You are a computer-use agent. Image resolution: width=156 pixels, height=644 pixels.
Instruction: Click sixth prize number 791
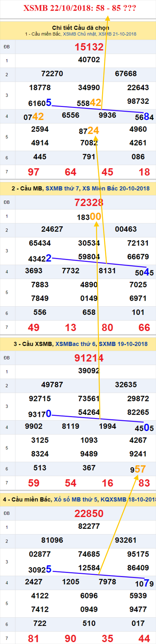(89, 157)
